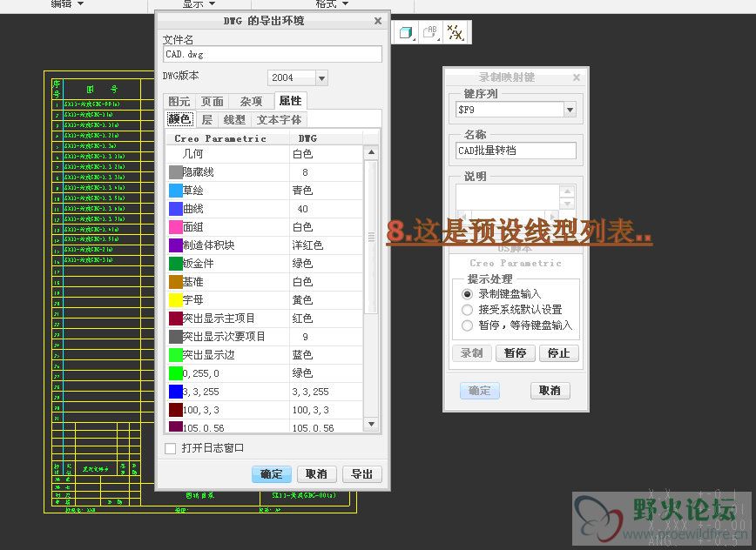The image size is (756, 550).
Task: Click the bright green 突出显示边 swatch
Action: pyautogui.click(x=176, y=355)
